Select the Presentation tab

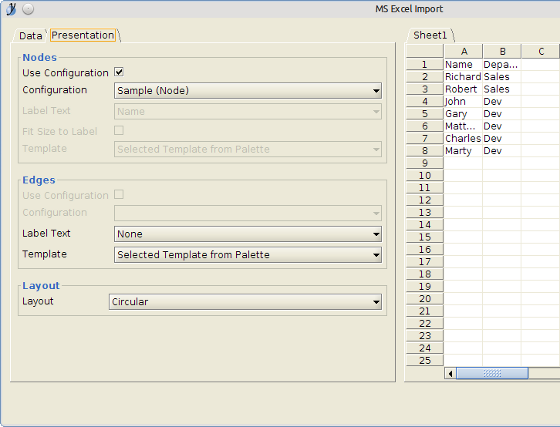(83, 35)
